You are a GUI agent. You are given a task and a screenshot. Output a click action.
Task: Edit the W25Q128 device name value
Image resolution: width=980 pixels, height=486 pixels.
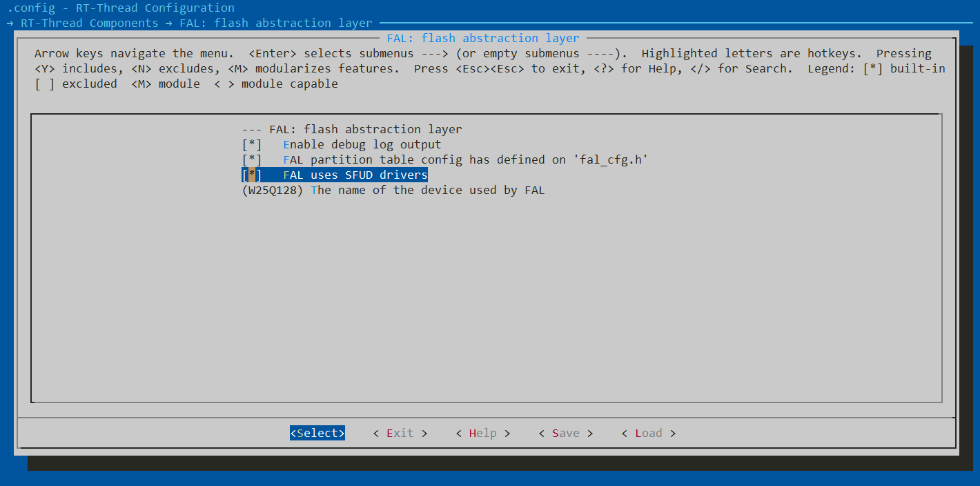click(273, 190)
